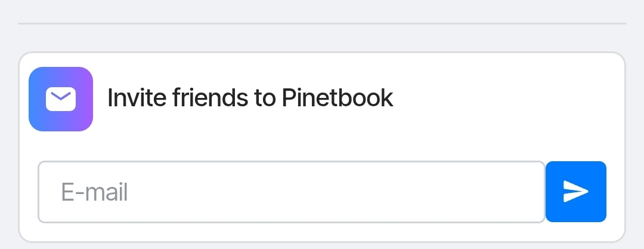This screenshot has height=249, width=644.
Task: Click the word "Pinetbook" in the title
Action: tap(337, 98)
